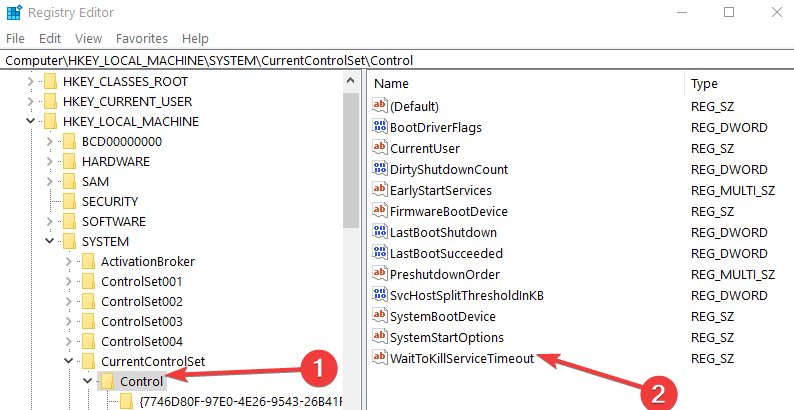Viewport: 794px width, 410px height.
Task: Click LastBootShutdown DWORD icon
Action: point(380,232)
